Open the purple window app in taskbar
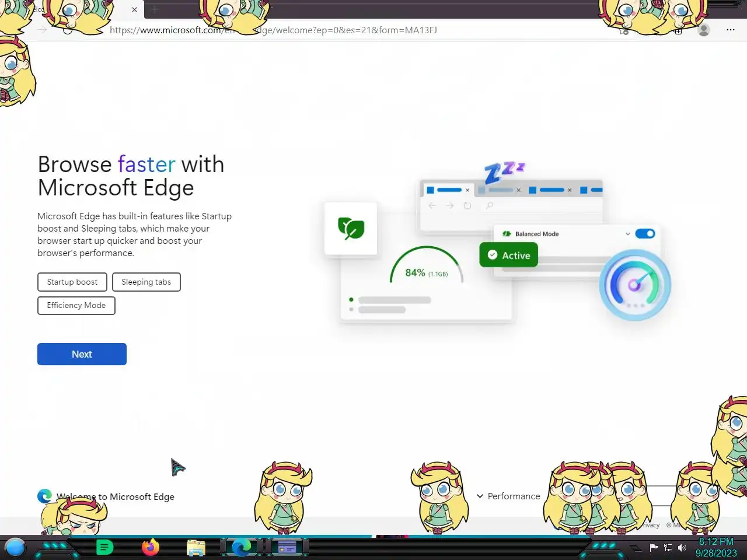Viewport: 747px width, 560px height. (x=287, y=547)
